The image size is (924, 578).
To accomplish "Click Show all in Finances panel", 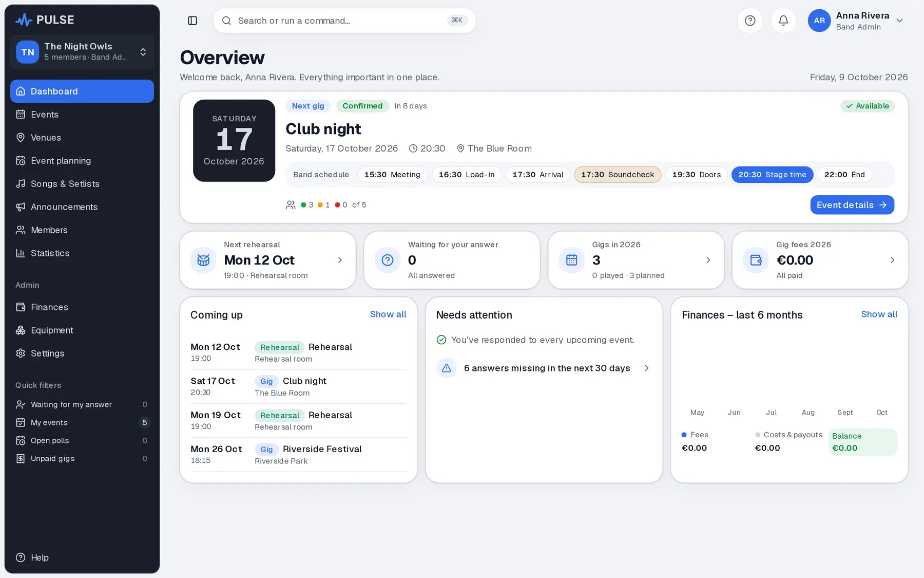I will 879,314.
